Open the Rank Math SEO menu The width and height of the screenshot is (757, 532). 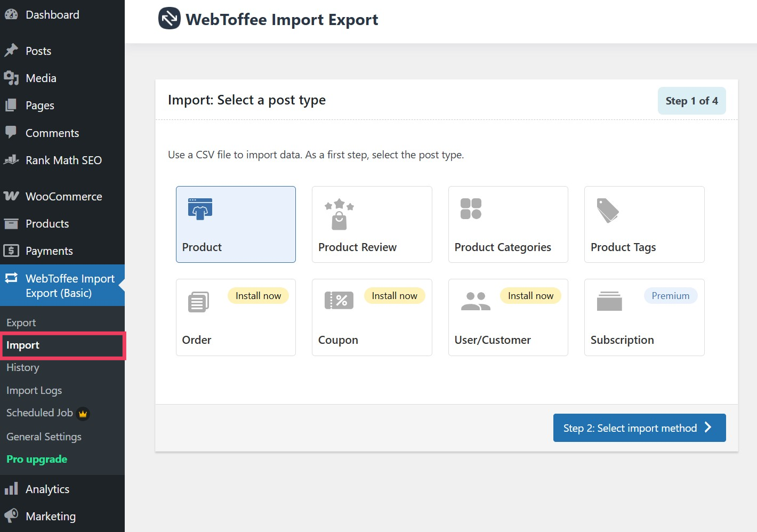pyautogui.click(x=63, y=160)
